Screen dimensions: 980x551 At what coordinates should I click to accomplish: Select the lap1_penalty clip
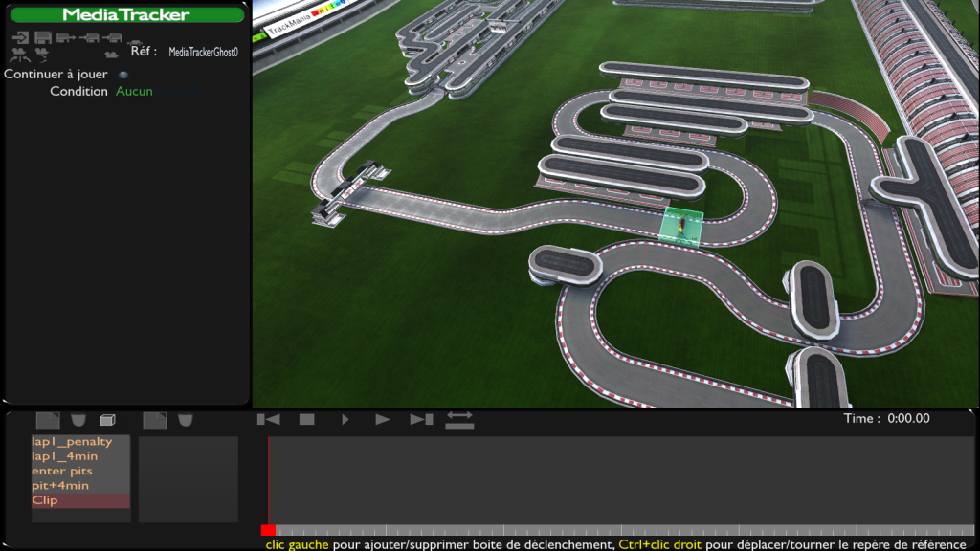pyautogui.click(x=80, y=442)
